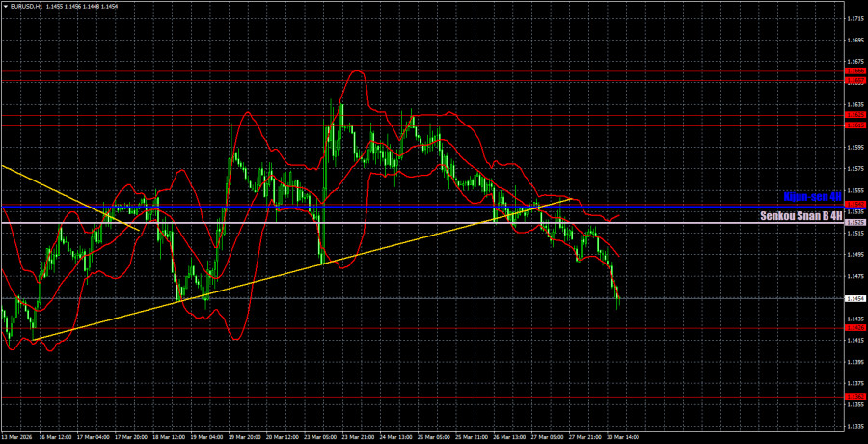This screenshot has width=868, height=444.
Task: Click the 23 Mar 21:00 time label
Action: 357,437
